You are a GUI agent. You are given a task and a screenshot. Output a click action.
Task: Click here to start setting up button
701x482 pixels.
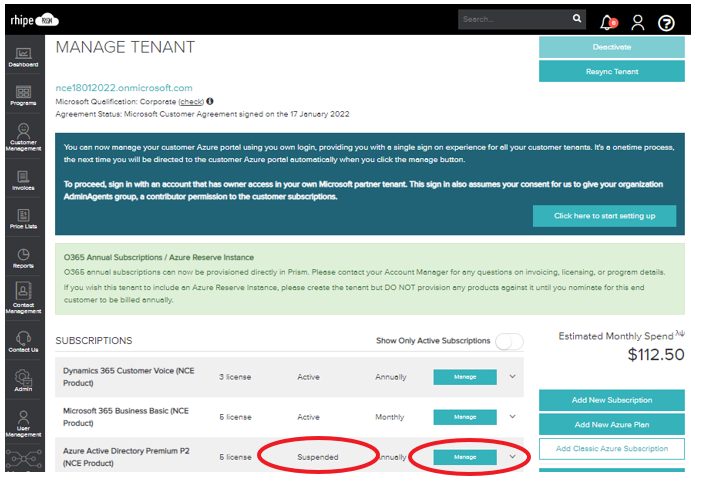604,216
